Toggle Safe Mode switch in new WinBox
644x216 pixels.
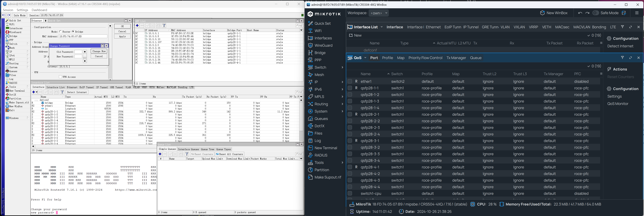click(x=596, y=13)
